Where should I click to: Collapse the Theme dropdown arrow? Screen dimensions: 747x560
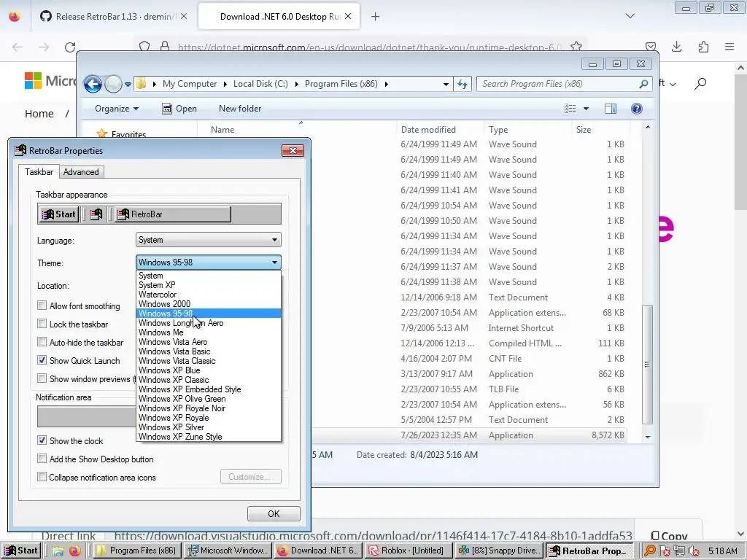[274, 262]
